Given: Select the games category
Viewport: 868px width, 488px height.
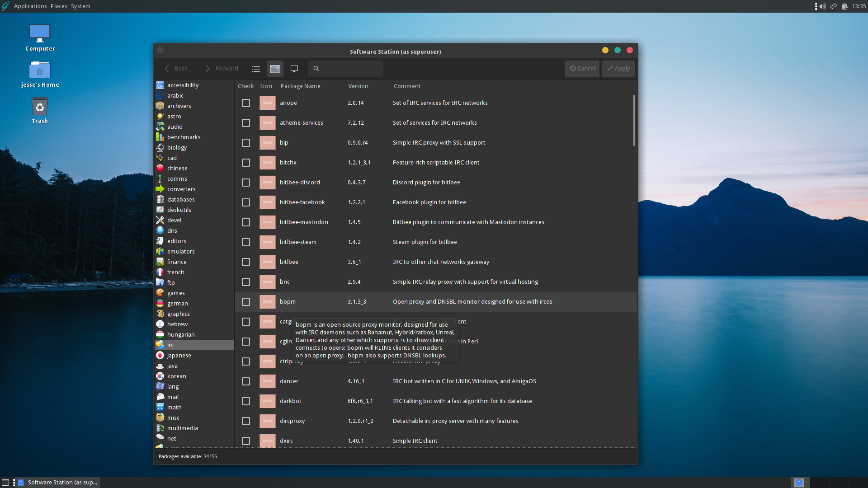Looking at the screenshot, I should click(x=194, y=293).
